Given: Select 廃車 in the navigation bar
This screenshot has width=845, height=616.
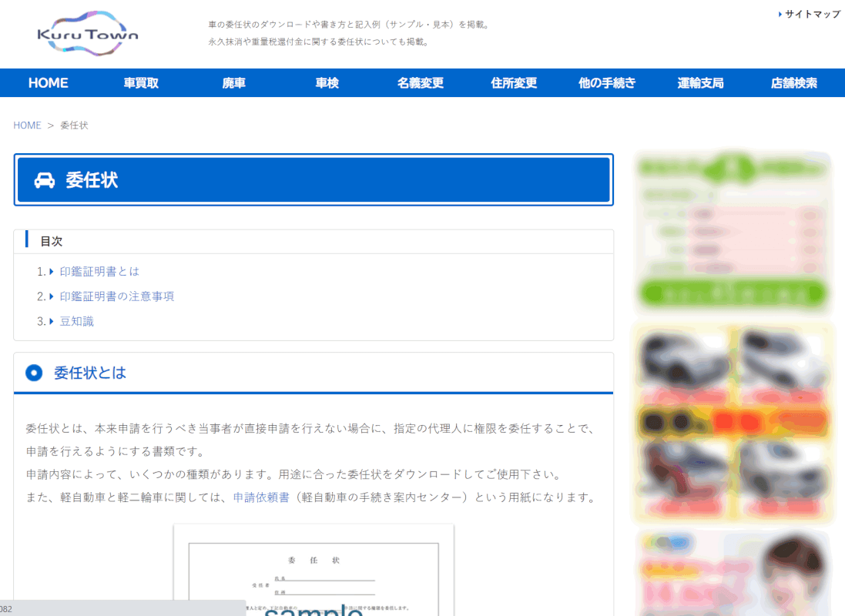Looking at the screenshot, I should (234, 83).
